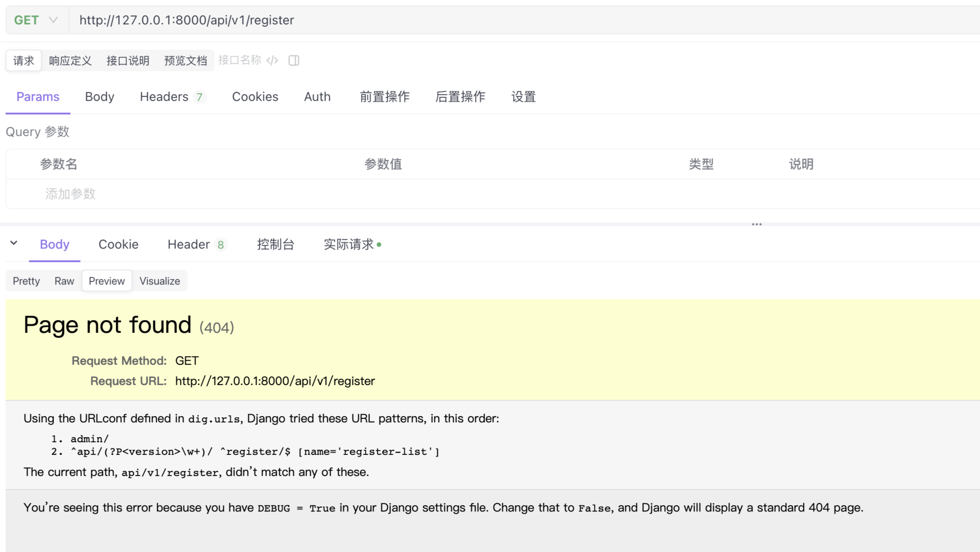Collapse the response panel chevron
Viewport: 980px width, 552px height.
pos(14,243)
